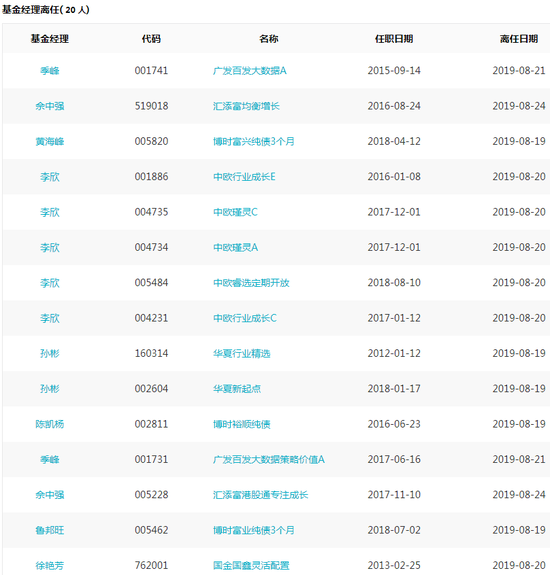
Task: Select fund code 762001
Action: point(151,565)
